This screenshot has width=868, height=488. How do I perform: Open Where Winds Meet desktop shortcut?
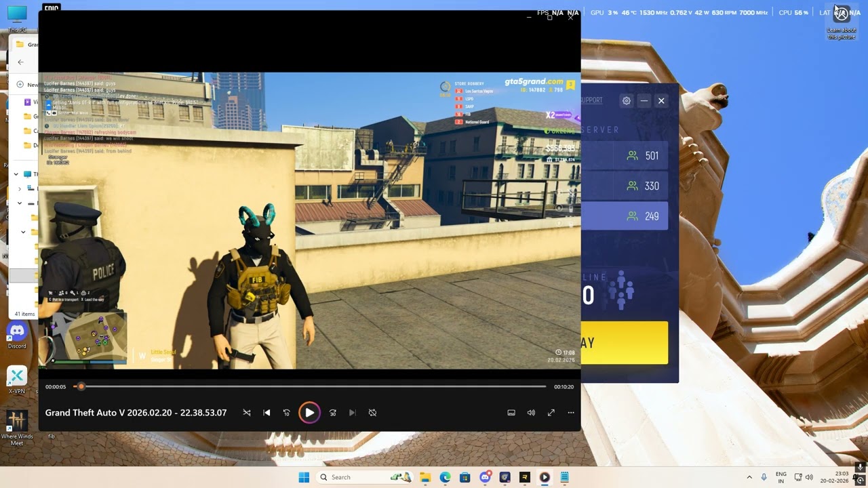point(17,428)
